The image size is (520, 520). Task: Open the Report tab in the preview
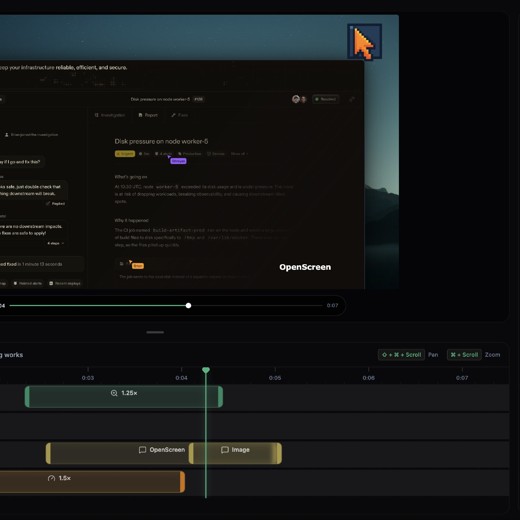(x=148, y=115)
